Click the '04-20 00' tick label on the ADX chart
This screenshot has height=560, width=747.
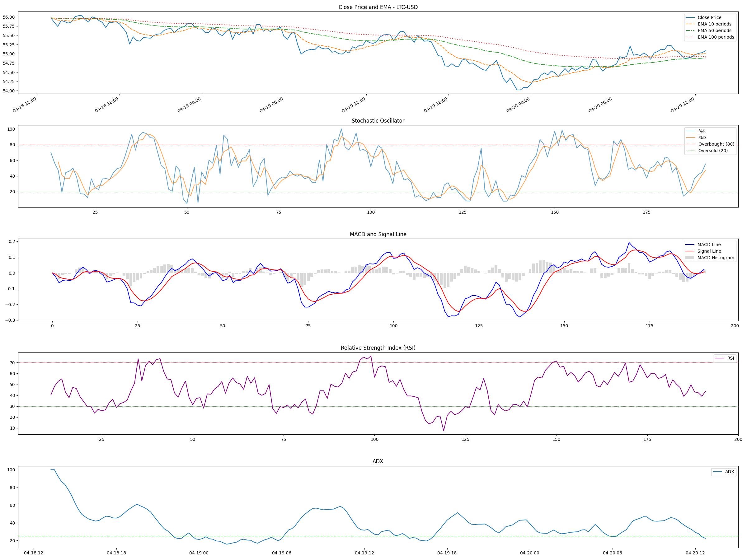coord(529,553)
